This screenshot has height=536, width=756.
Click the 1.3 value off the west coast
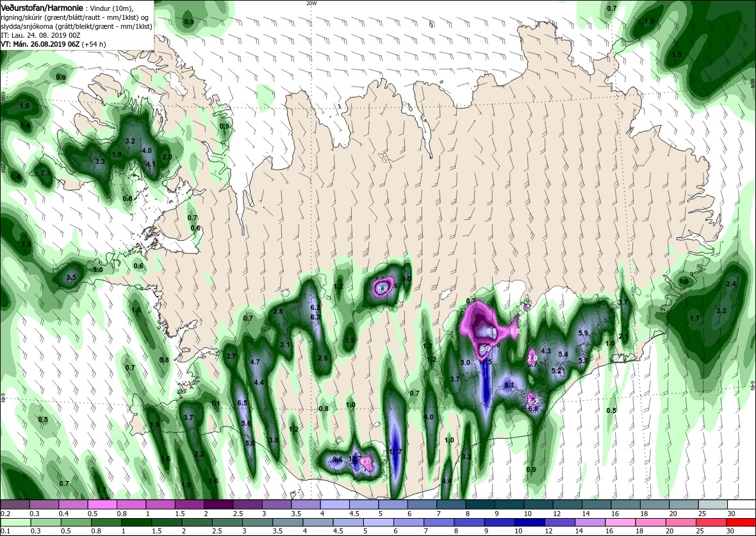(x=26, y=245)
